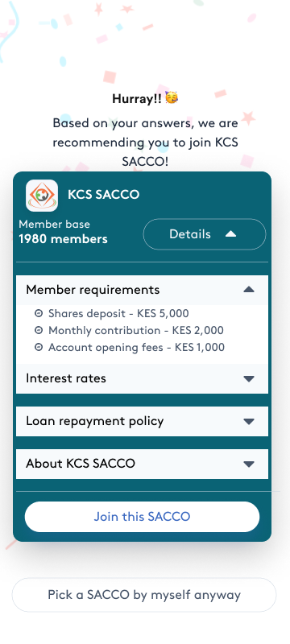The height and width of the screenshot is (644, 290).
Task: Click the up arrow inside the Details button
Action: [231, 234]
